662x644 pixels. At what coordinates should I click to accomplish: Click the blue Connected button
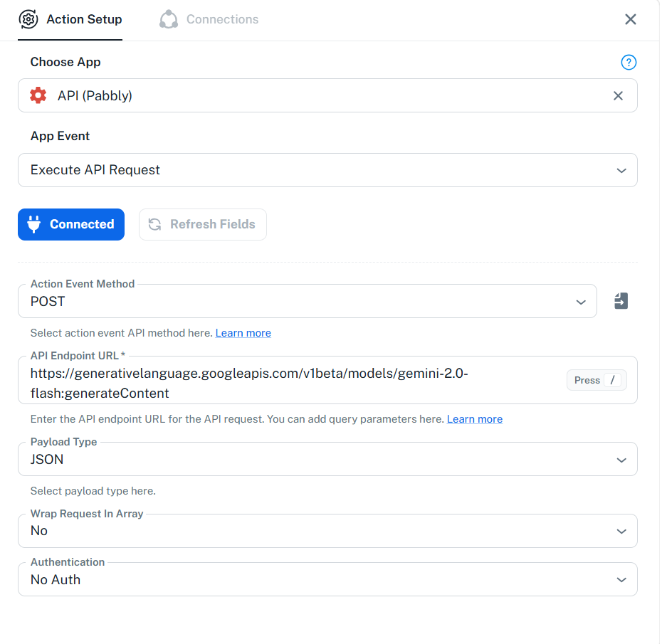pyautogui.click(x=71, y=225)
